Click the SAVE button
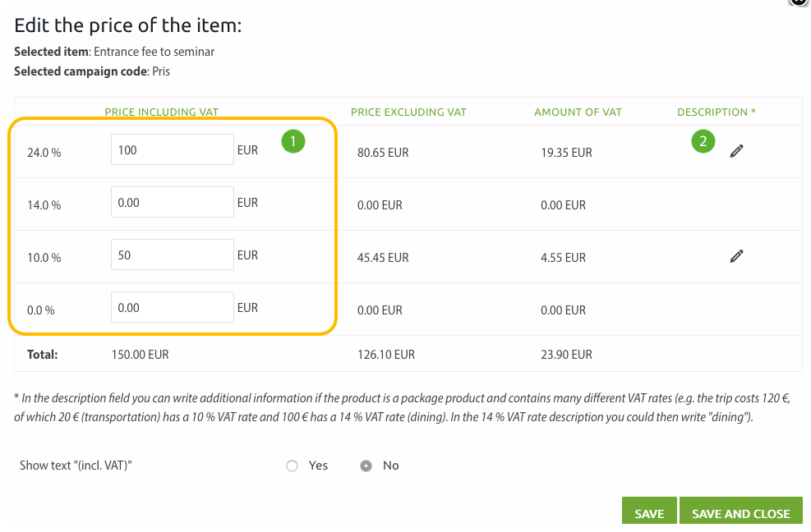The height and width of the screenshot is (532, 811). point(649,511)
